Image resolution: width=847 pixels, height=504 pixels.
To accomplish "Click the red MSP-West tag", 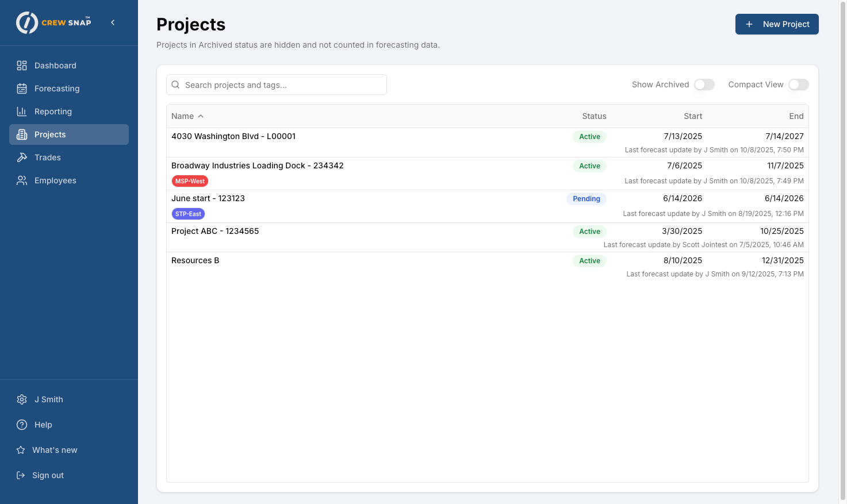I will 190,181.
